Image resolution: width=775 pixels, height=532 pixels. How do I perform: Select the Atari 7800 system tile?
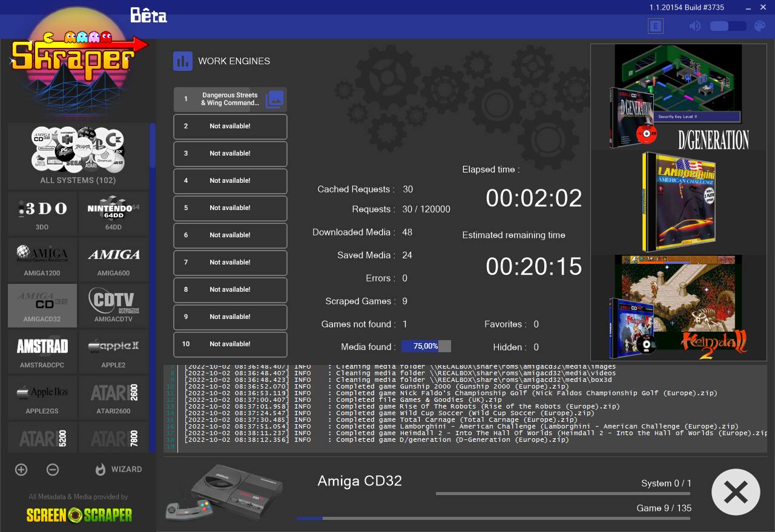click(114, 438)
